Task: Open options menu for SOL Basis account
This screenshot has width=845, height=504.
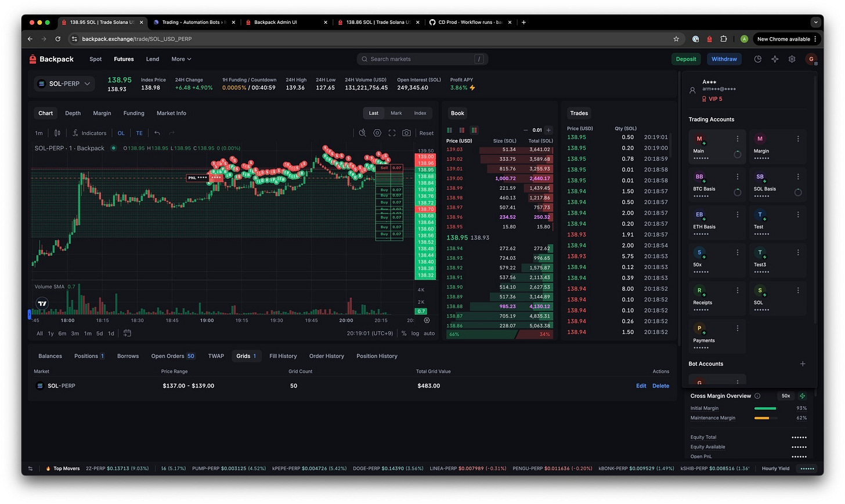Action: click(798, 176)
